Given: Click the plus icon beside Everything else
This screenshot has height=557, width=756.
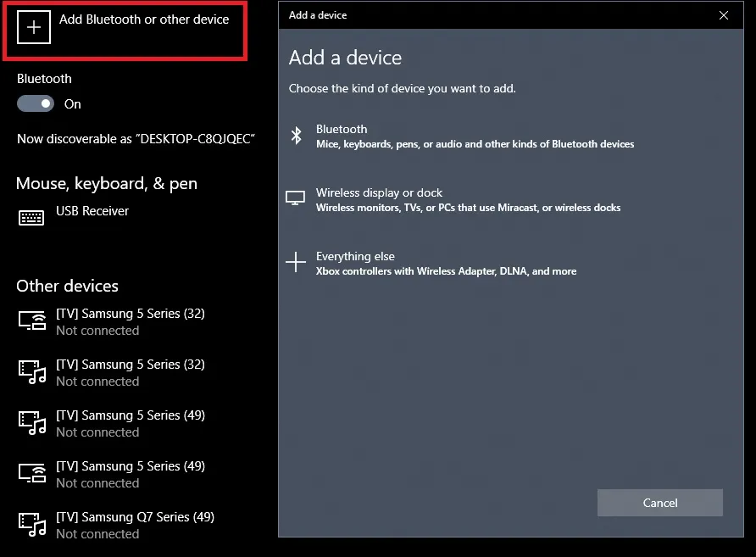Looking at the screenshot, I should 295,263.
